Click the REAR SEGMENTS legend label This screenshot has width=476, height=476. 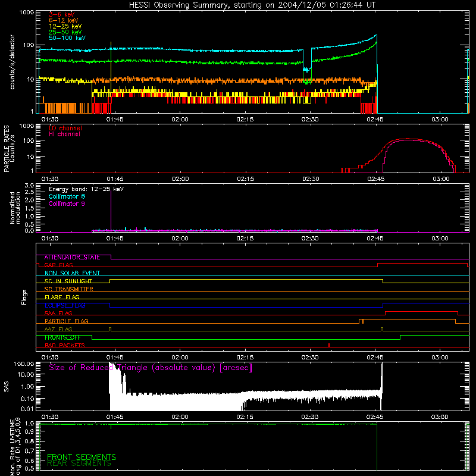79,464
